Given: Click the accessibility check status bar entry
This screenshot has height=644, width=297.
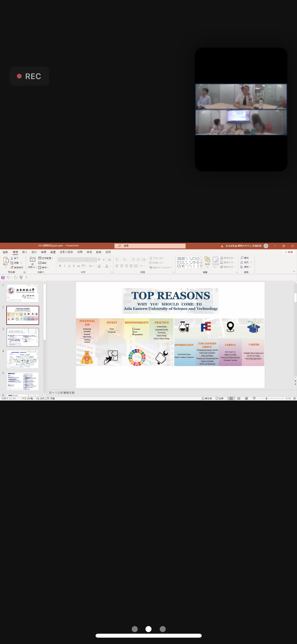Looking at the screenshot, I should [x=45, y=398].
